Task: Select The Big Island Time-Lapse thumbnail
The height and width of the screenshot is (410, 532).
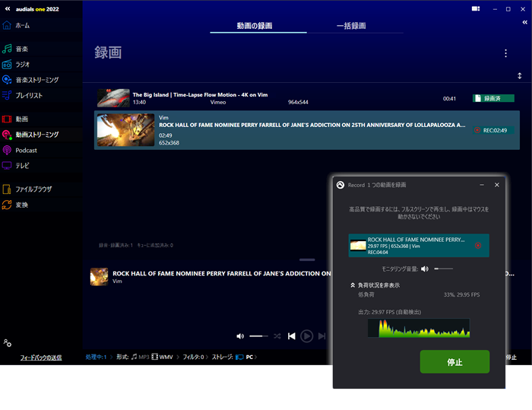Action: 113,98
